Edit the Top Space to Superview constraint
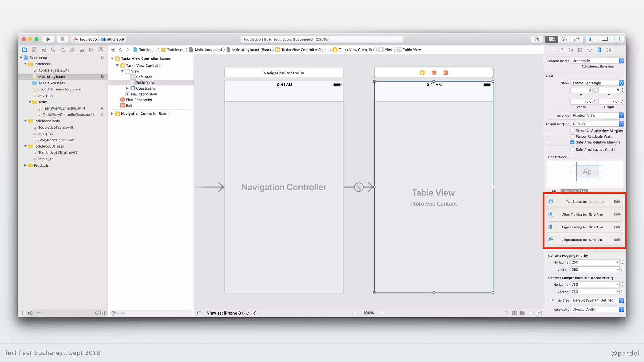 coord(617,202)
